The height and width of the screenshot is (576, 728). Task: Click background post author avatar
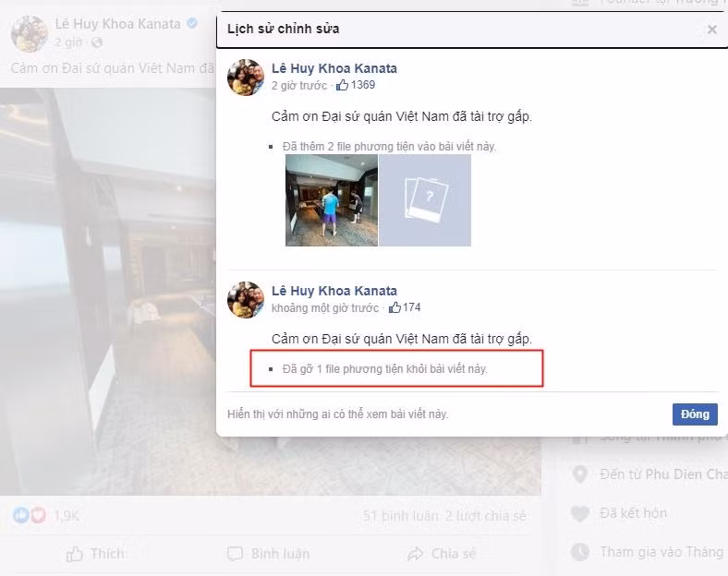30,34
